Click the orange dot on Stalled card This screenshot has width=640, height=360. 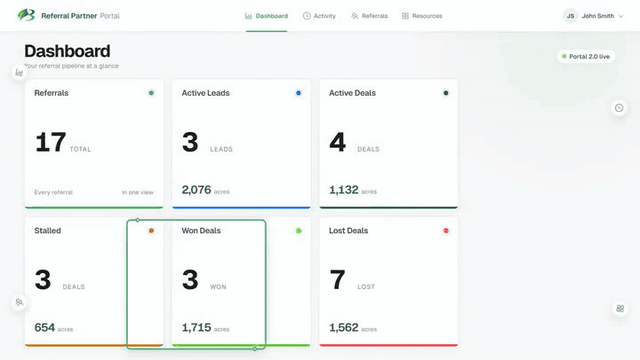151,231
